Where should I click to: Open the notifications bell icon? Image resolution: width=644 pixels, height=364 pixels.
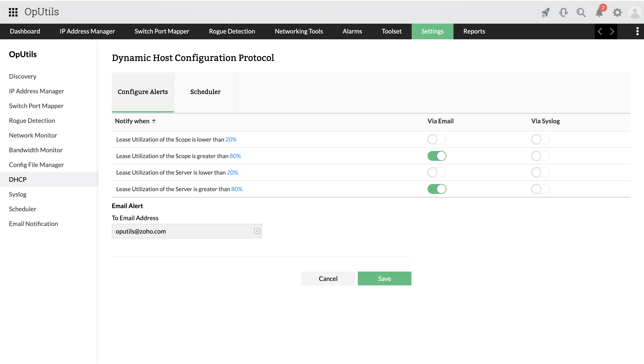coord(599,12)
